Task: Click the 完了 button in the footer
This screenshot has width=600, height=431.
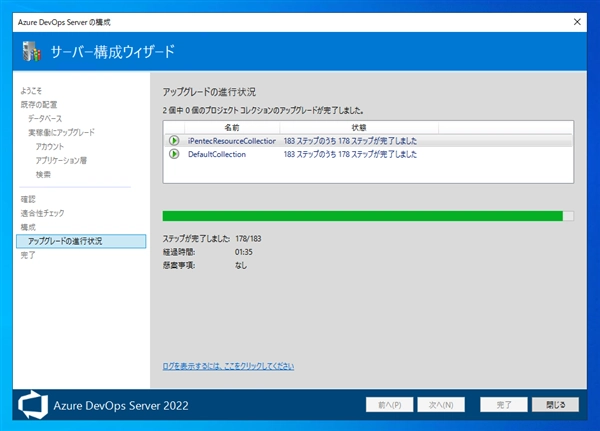Action: click(x=504, y=405)
